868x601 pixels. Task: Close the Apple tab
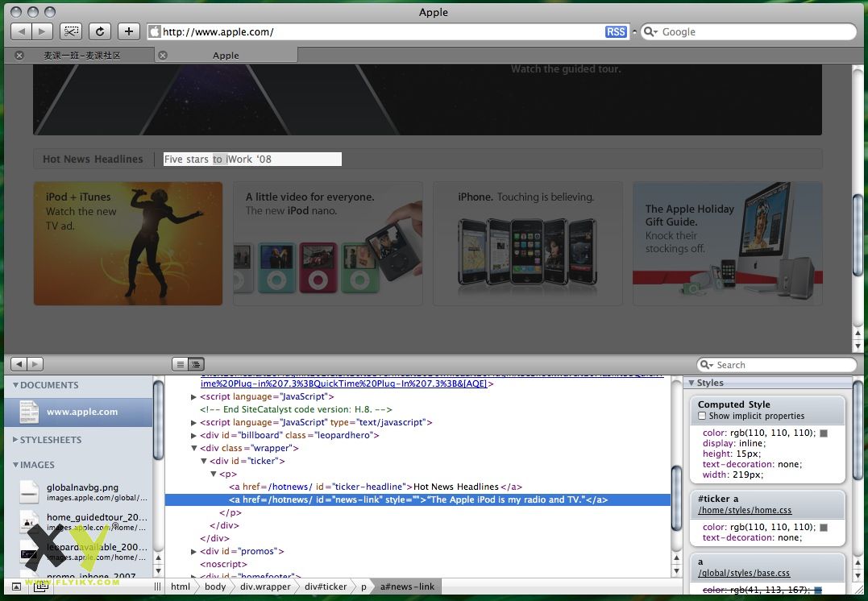[163, 56]
